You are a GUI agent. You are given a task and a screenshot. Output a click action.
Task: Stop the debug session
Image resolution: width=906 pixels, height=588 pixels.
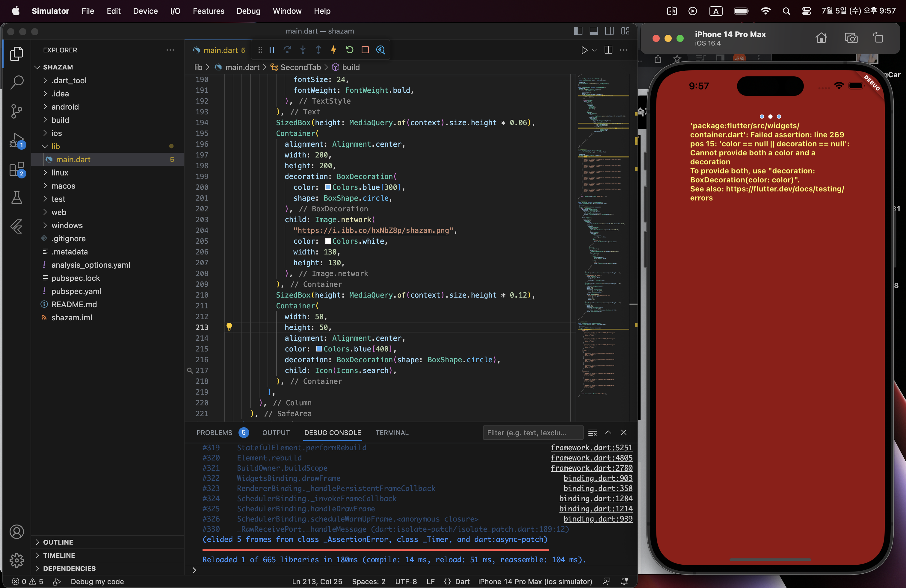pyautogui.click(x=365, y=50)
